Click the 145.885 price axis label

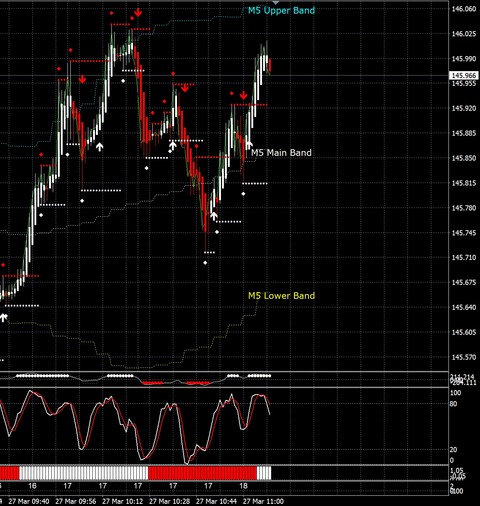[x=464, y=133]
